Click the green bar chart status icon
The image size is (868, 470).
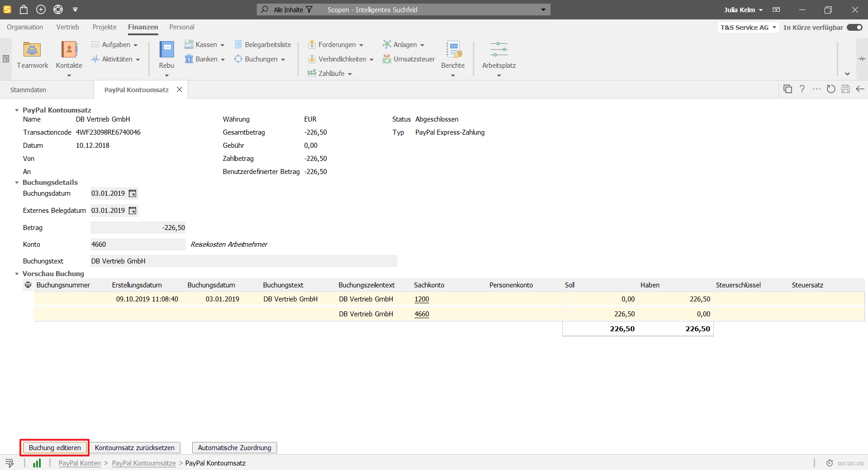tap(37, 463)
